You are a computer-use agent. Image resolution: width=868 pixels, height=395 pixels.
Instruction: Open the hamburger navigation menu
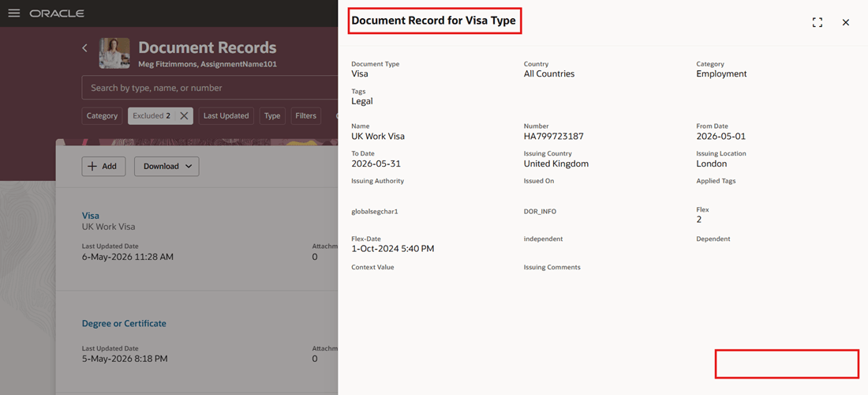[x=14, y=13]
